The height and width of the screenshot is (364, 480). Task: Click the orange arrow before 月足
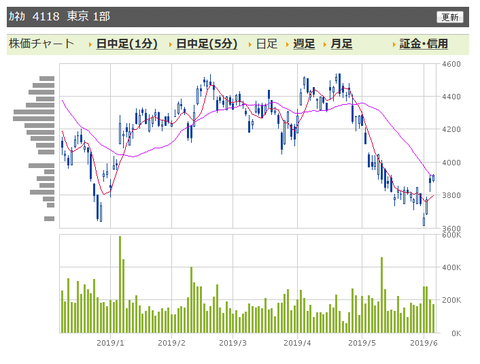click(x=325, y=44)
